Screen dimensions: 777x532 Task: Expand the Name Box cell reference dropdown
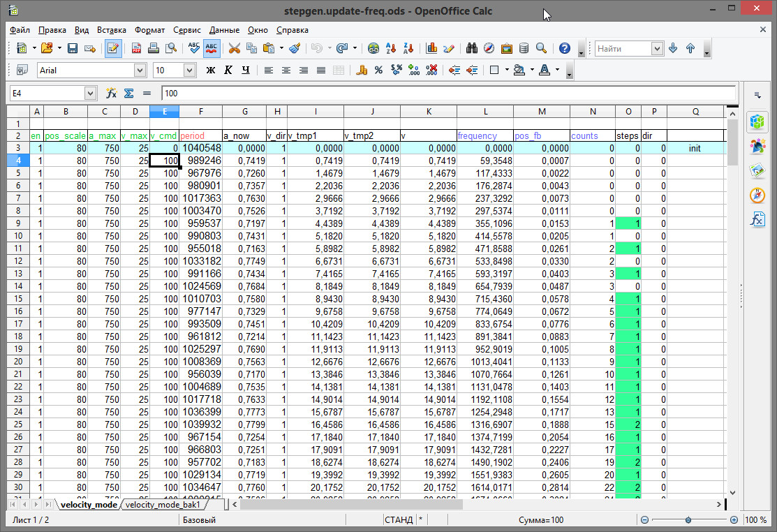point(90,93)
